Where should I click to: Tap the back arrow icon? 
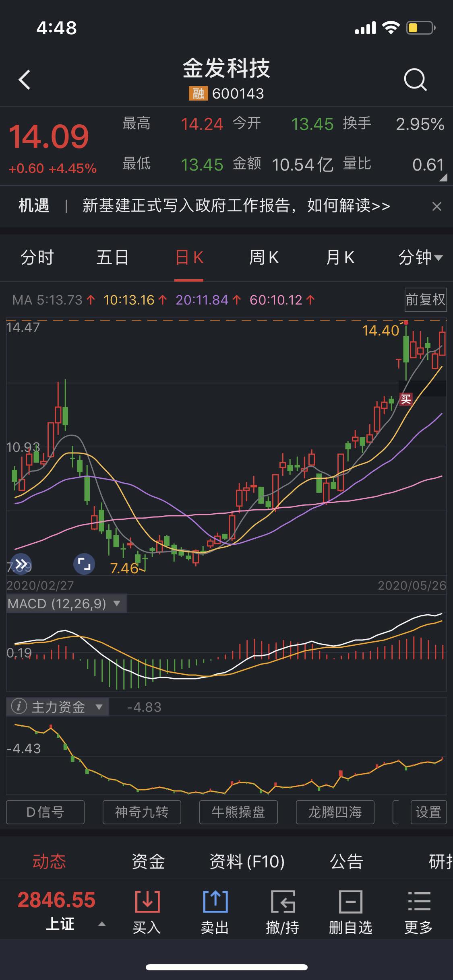(25, 79)
